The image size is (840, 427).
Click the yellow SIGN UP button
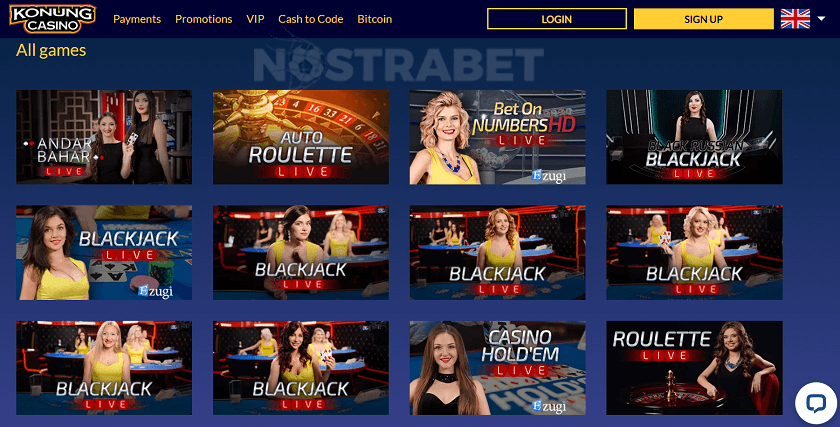(703, 19)
